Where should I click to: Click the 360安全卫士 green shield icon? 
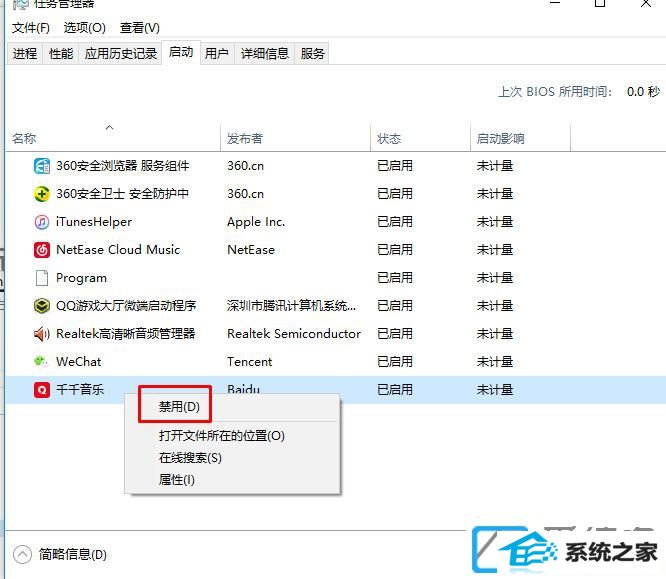coord(42,194)
